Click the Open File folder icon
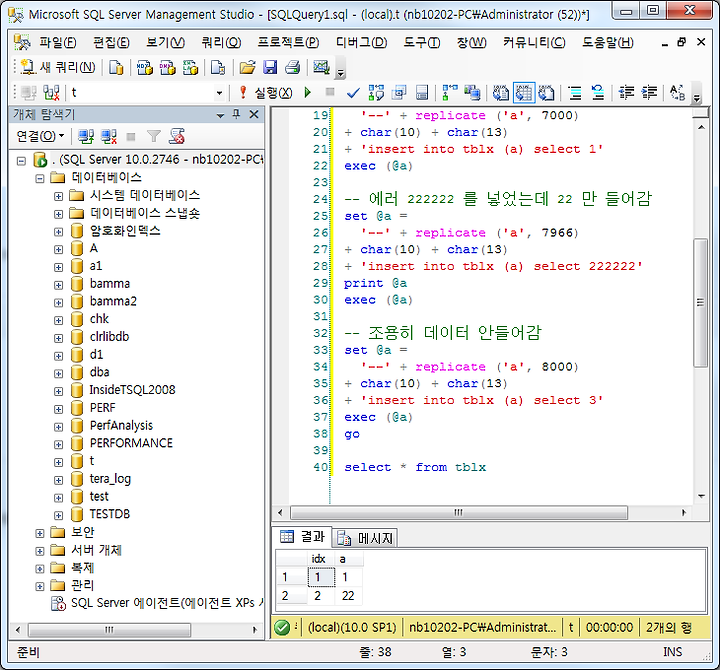 tap(248, 68)
